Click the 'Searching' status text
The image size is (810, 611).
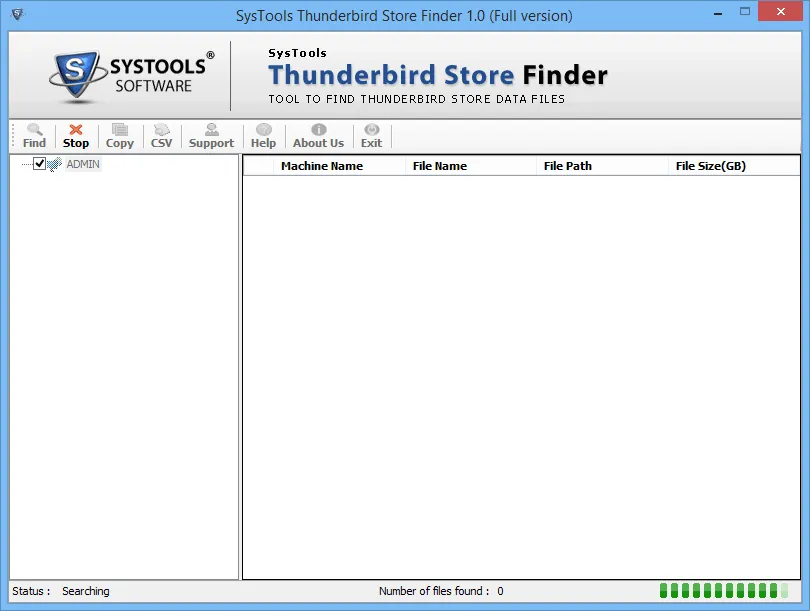(x=86, y=591)
